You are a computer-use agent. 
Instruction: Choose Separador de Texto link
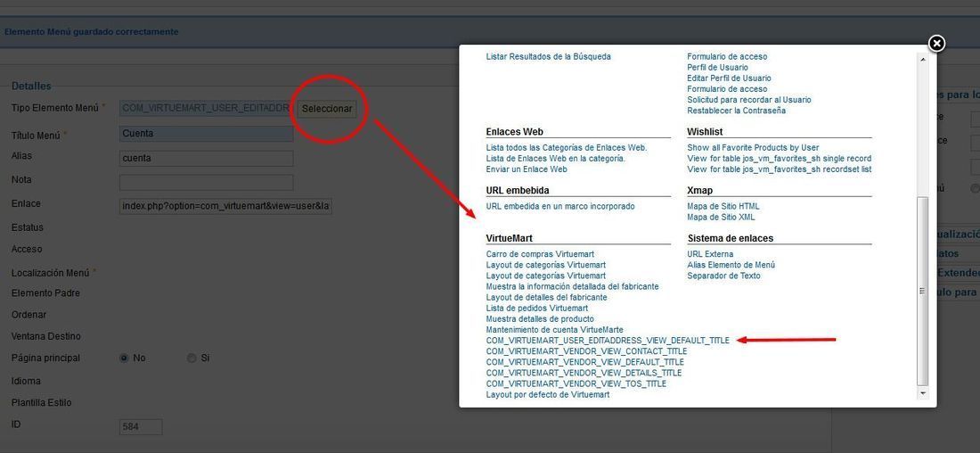coord(723,276)
